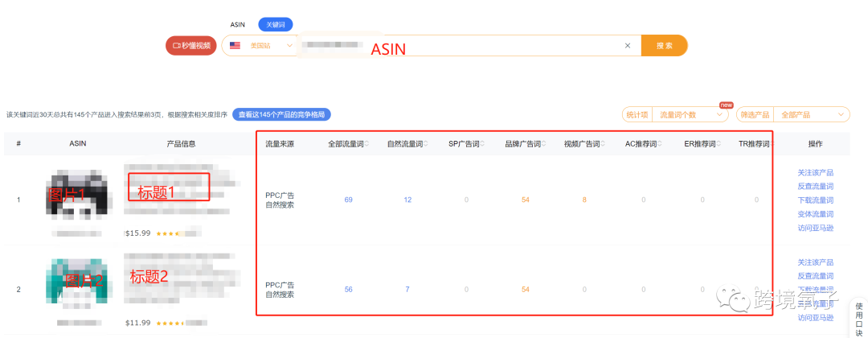Image resolution: width=868 pixels, height=338 pixels.
Task: Click the 产品信息 column header
Action: pos(181,144)
